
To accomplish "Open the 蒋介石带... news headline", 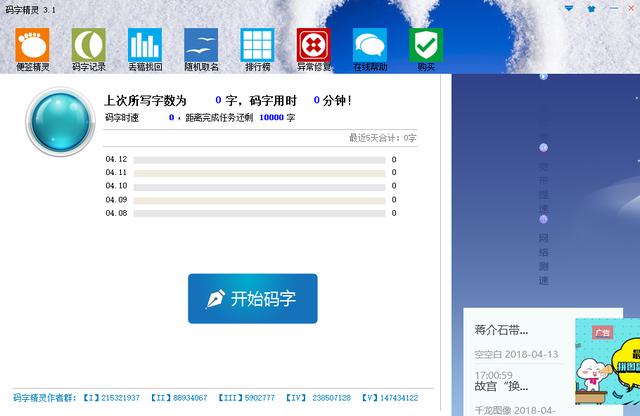I will (x=501, y=330).
